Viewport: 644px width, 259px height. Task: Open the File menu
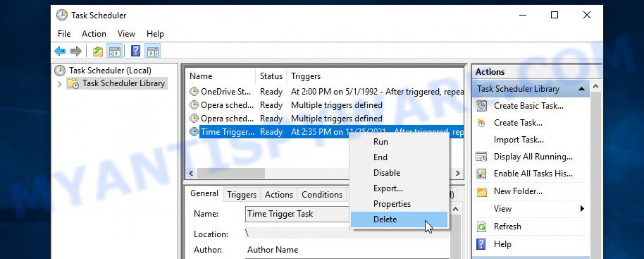pyautogui.click(x=64, y=34)
